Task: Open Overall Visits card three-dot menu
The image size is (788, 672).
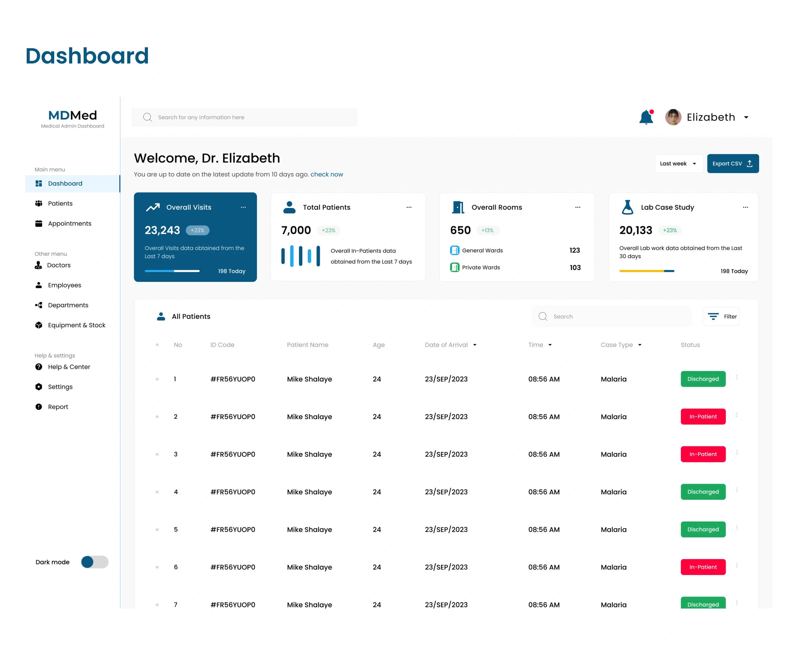Action: [x=244, y=207]
